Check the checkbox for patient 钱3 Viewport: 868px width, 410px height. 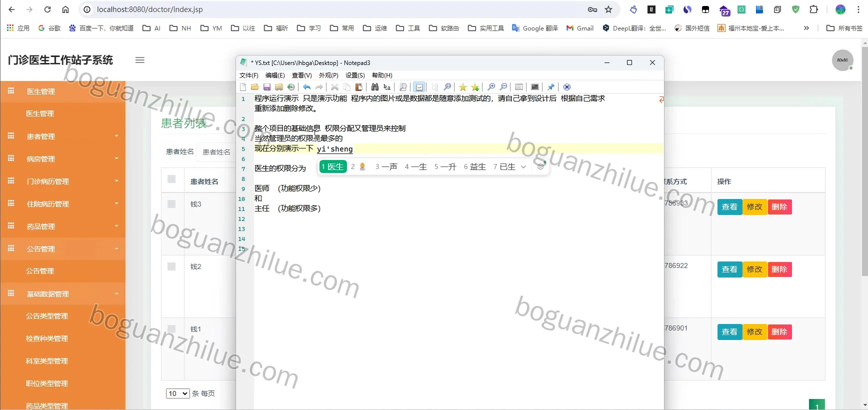(x=171, y=204)
